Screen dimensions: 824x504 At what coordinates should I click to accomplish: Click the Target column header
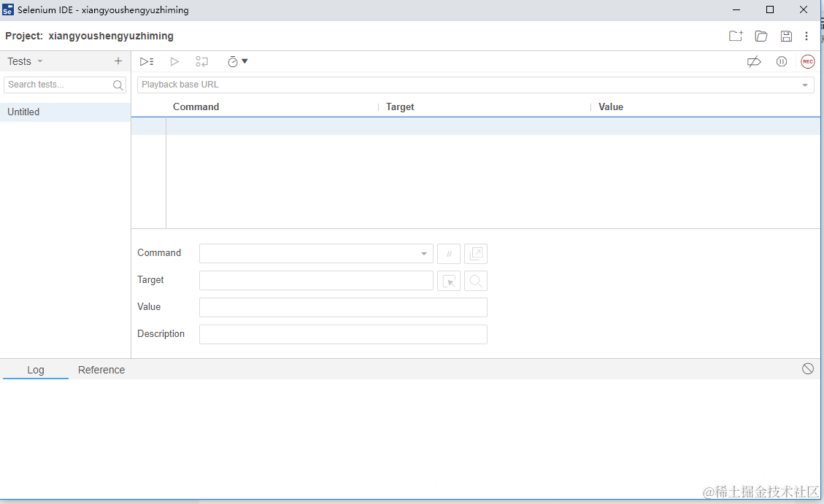400,106
